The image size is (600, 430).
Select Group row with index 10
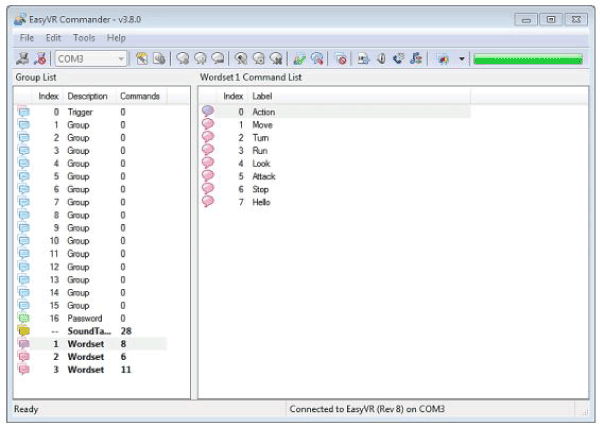pyautogui.click(x=91, y=241)
